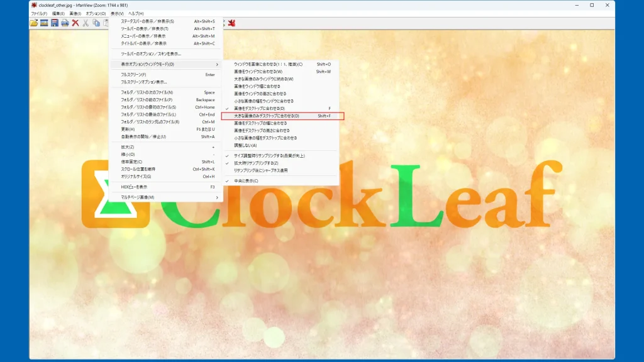Select 小さな画像の幅をウィンドウに合わせる
The width and height of the screenshot is (644, 362).
click(281, 101)
